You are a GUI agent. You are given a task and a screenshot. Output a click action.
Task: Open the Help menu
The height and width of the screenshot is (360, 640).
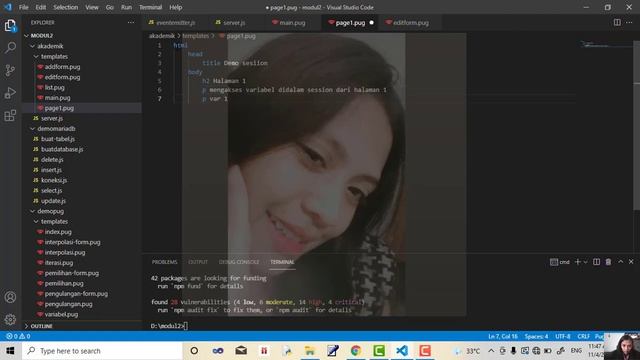pos(176,7)
